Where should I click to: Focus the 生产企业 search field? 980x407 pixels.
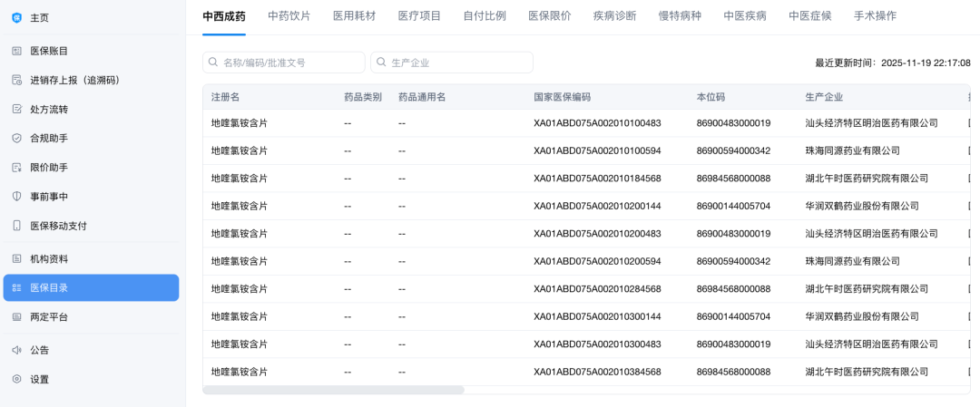(452, 63)
